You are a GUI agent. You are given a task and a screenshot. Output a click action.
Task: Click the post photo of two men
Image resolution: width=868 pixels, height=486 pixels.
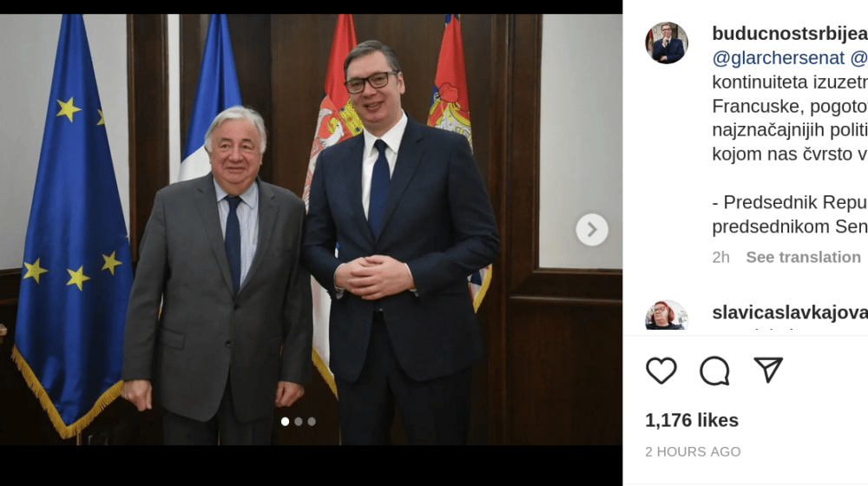[311, 229]
